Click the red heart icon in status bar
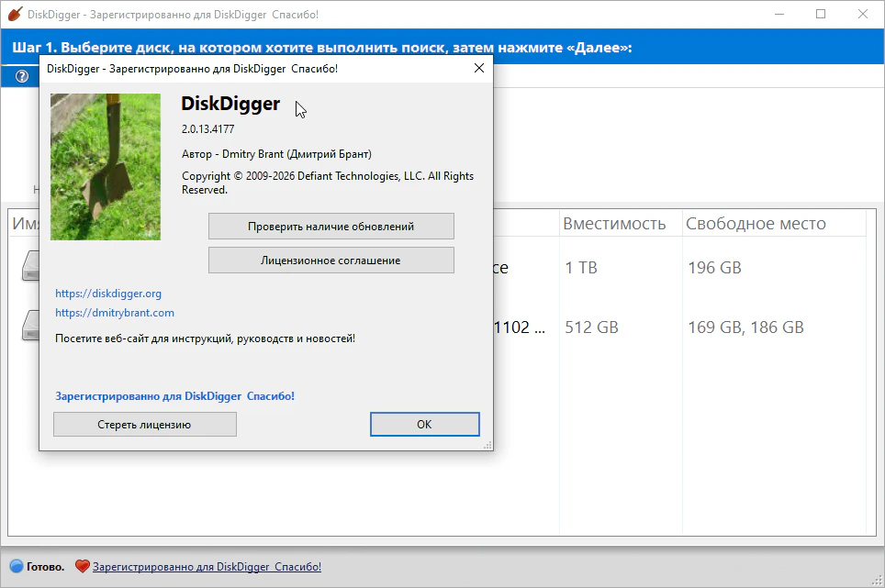Screen dimensions: 885x588 82,567
